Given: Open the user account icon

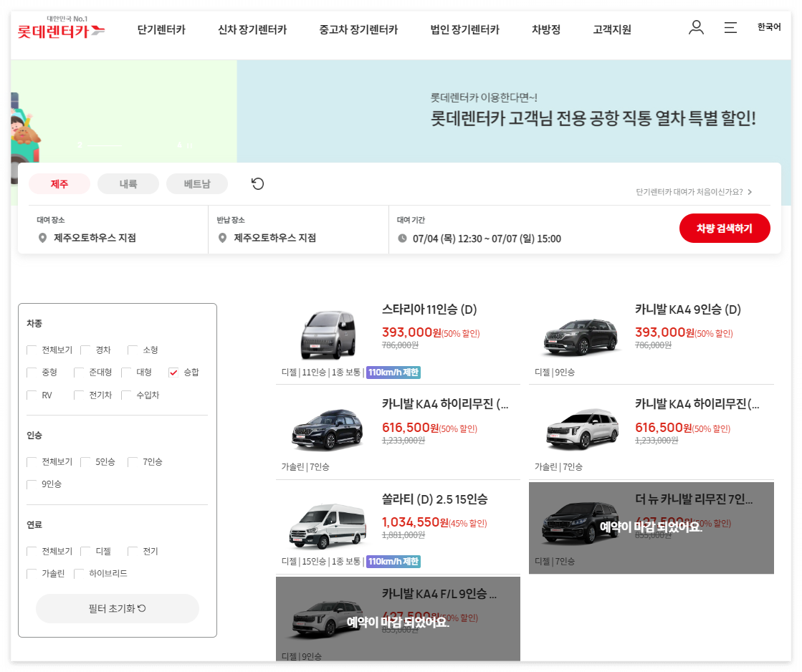Looking at the screenshot, I should click(x=696, y=27).
